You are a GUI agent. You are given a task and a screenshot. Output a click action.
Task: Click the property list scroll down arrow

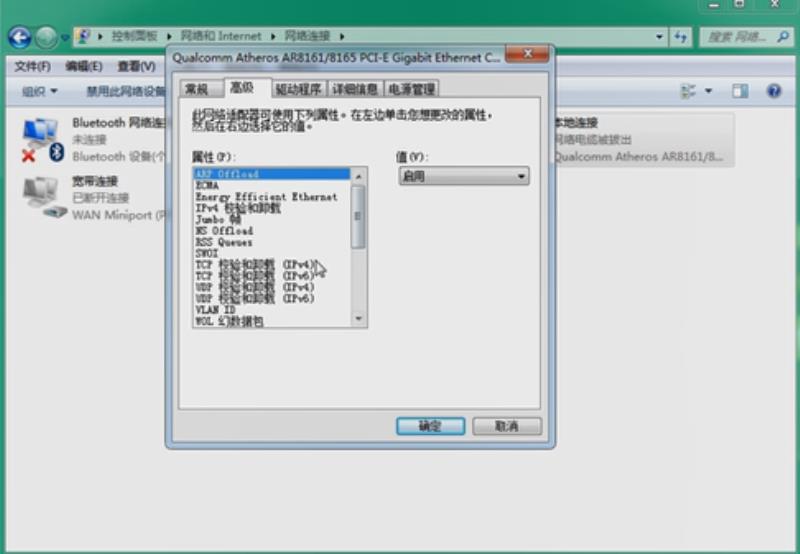tap(358, 319)
